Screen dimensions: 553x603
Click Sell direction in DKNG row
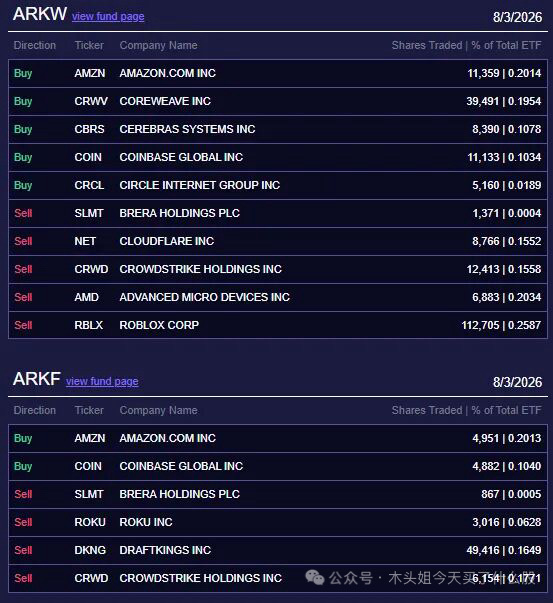point(23,550)
